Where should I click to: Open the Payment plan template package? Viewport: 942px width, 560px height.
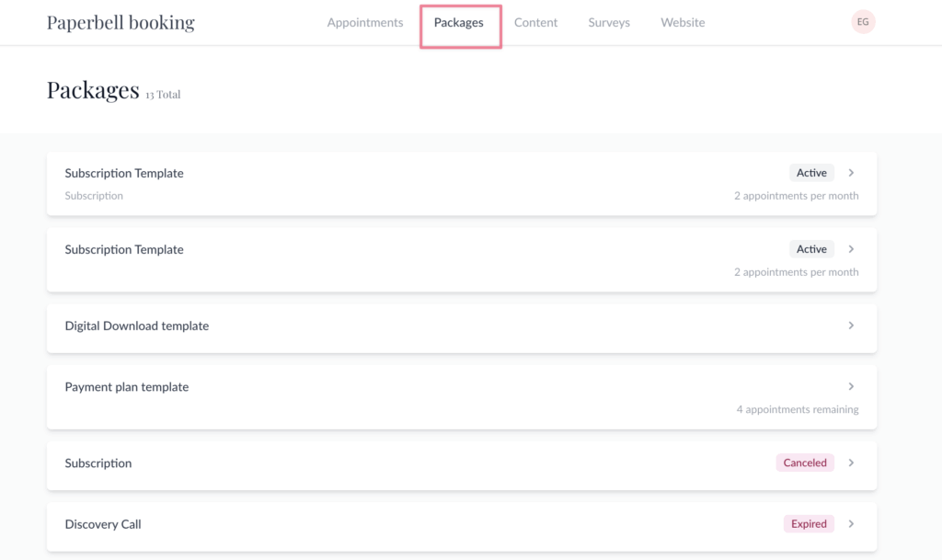126,387
